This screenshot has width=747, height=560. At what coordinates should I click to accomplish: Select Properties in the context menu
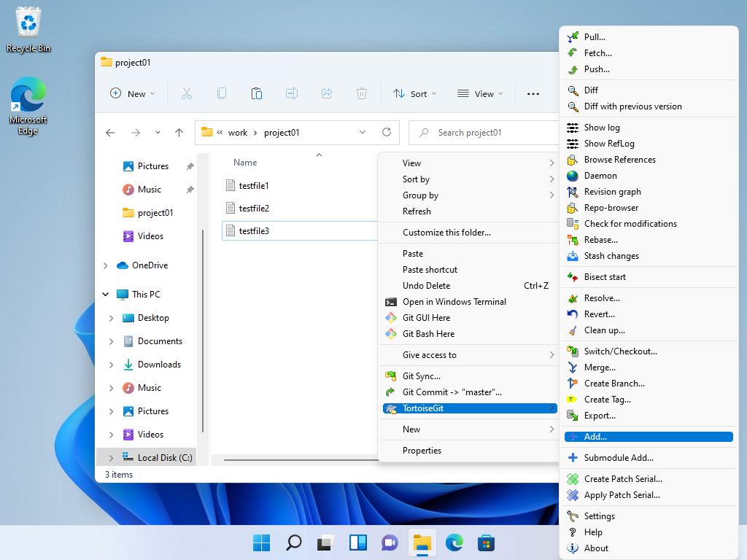click(422, 451)
